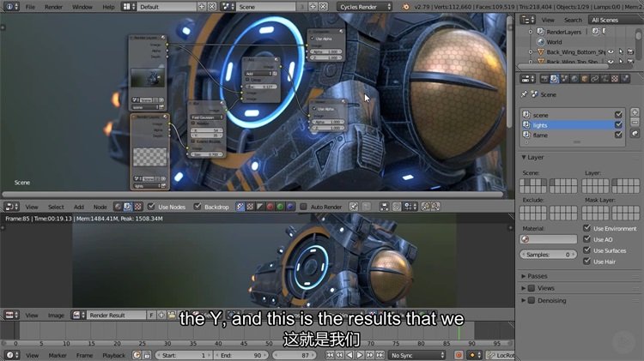Disable the 'lights' render layer checkbox
644x361 pixels.
(618, 124)
